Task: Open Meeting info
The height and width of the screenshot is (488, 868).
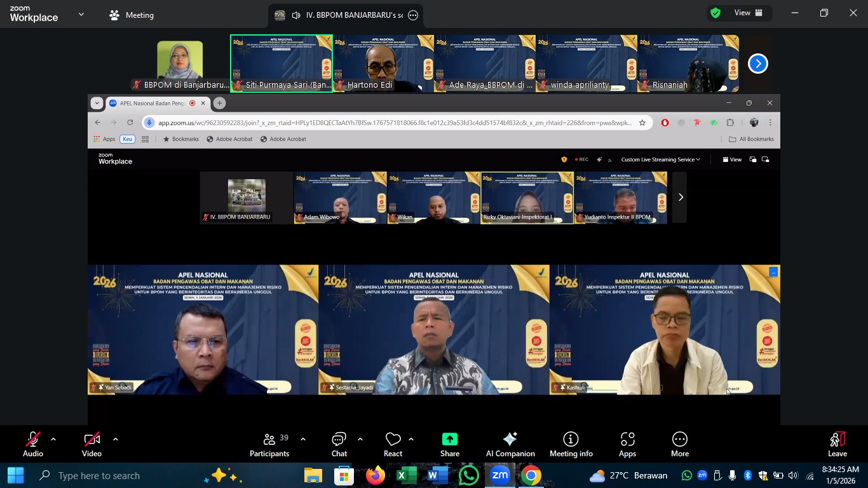Action: (571, 444)
